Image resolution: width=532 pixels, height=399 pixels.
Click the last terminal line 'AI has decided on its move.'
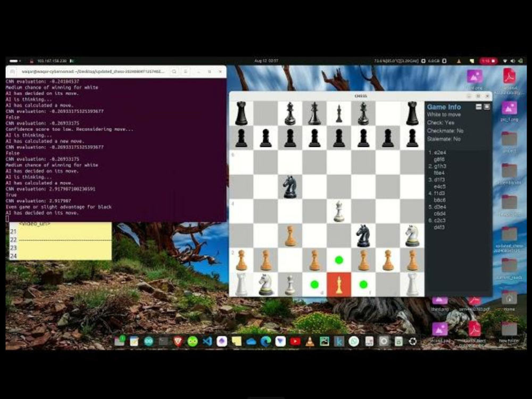(42, 213)
